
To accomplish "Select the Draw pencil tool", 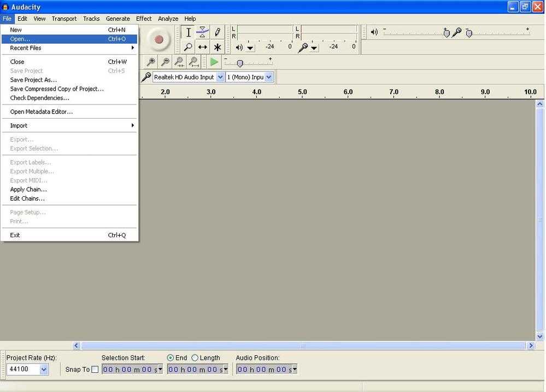I will tap(218, 32).
